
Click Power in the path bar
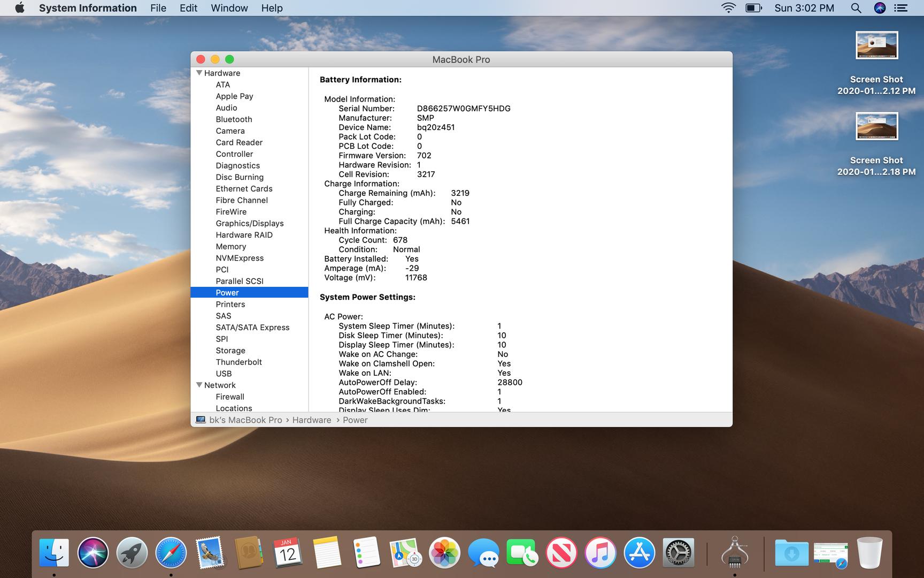[x=355, y=420]
